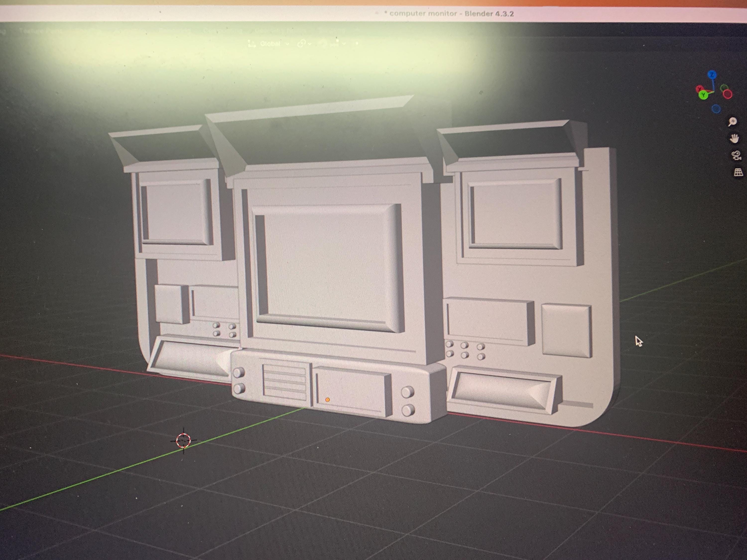Toggle perspective/orthographic grid icon
This screenshot has width=747, height=560.
[738, 172]
